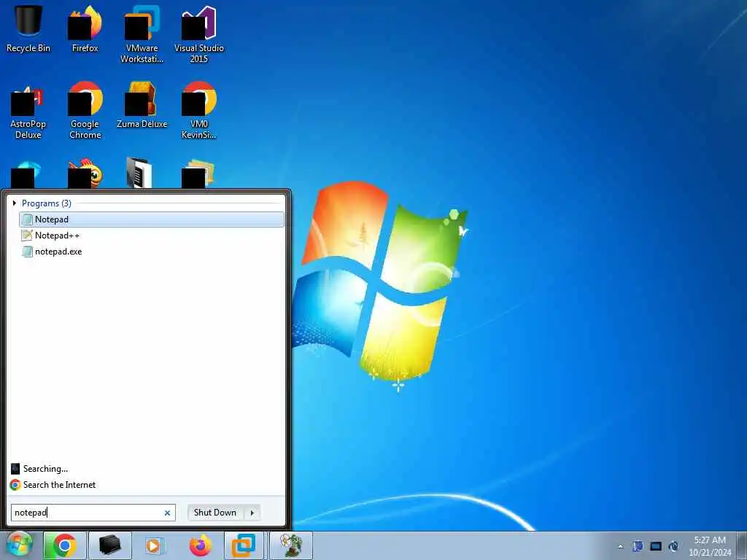Open the Firefox desktop shortcut

[85, 28]
